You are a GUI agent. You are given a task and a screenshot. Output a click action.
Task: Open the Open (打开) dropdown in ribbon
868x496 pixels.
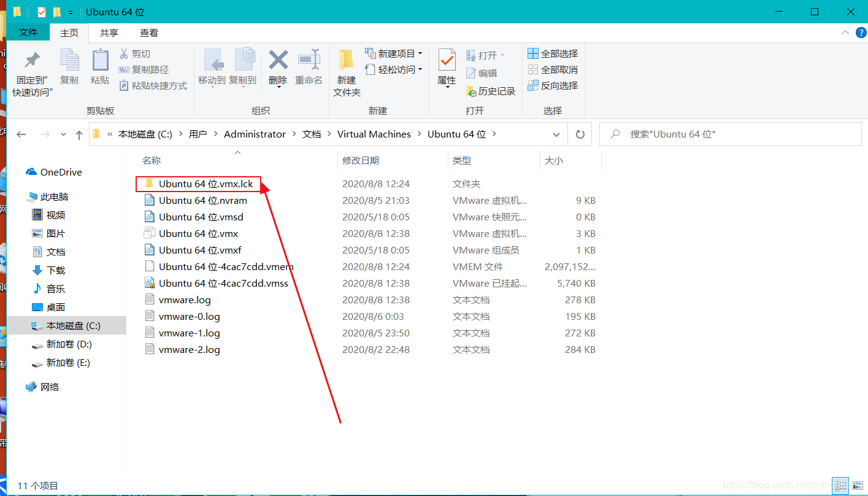[485, 55]
